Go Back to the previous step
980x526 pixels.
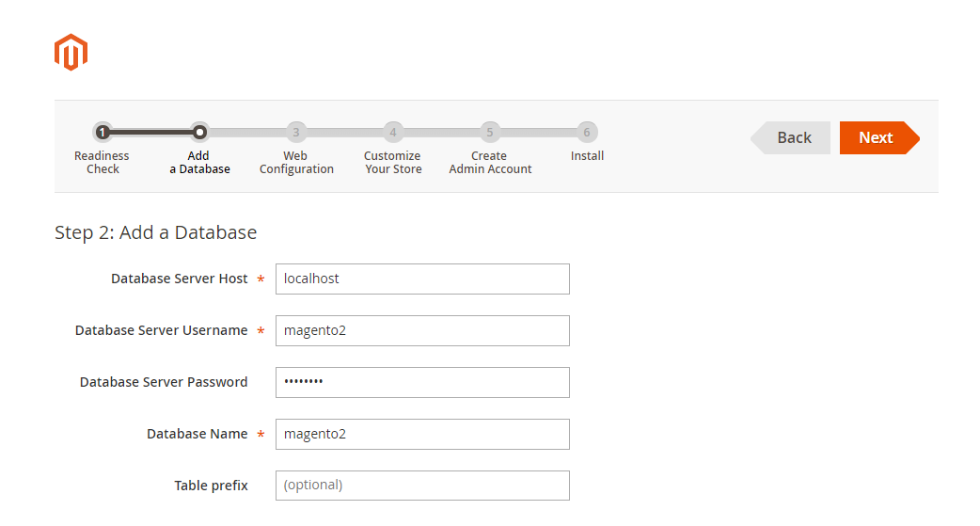pos(793,137)
